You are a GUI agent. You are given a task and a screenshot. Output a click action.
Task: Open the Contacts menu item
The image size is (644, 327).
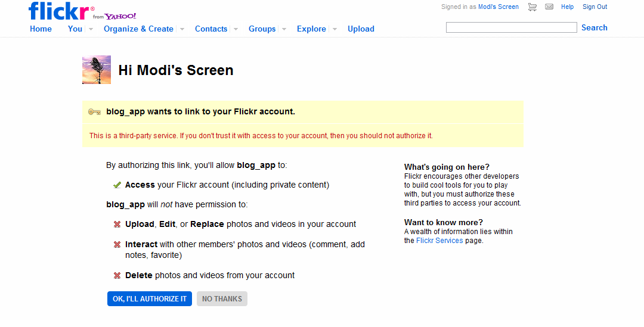coord(211,29)
